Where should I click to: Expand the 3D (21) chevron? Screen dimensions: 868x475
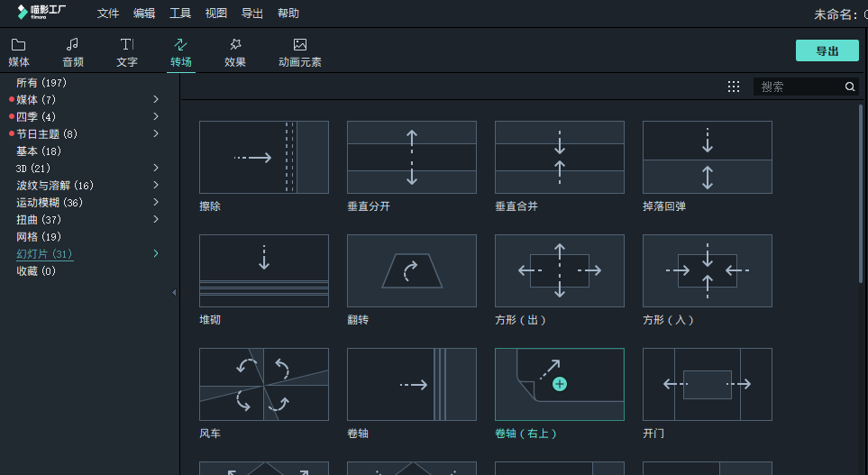[x=156, y=168]
